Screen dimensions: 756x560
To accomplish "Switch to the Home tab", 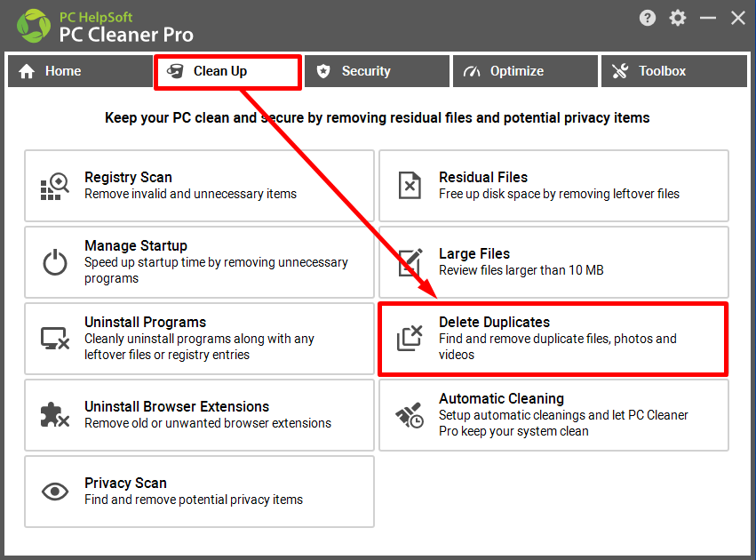I will click(79, 71).
